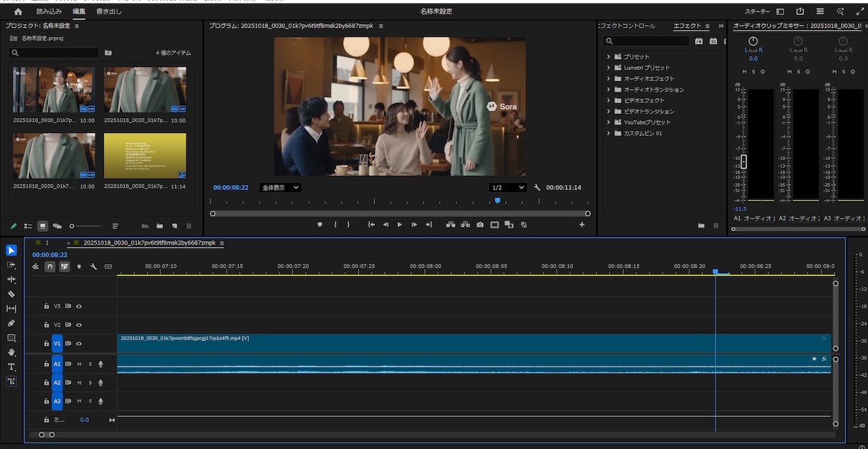This screenshot has height=449, width=868.
Task: Toggle V2 track visibility eye
Action: 79,325
